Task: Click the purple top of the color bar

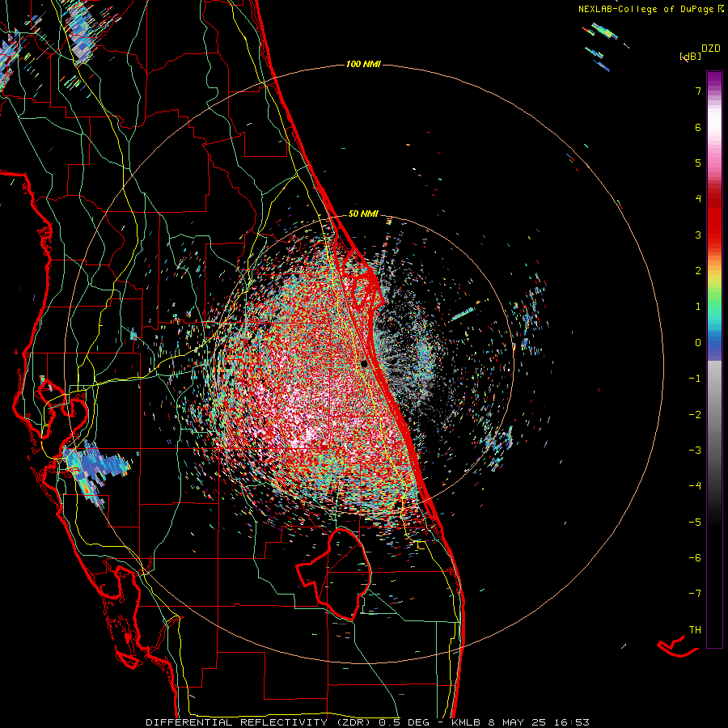Action: point(714,80)
